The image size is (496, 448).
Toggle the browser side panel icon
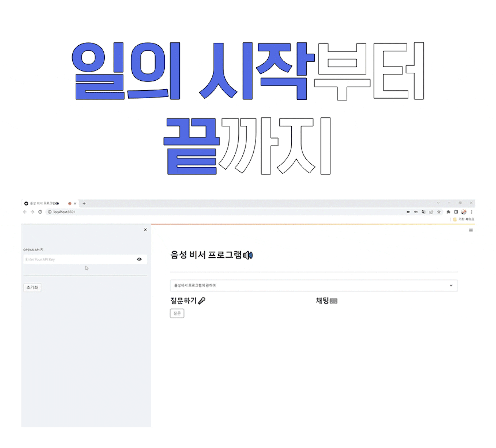pos(456,212)
